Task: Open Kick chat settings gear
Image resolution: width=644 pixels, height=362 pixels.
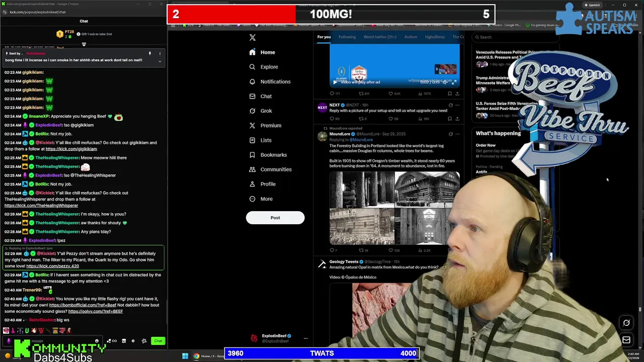Action: tap(133, 341)
